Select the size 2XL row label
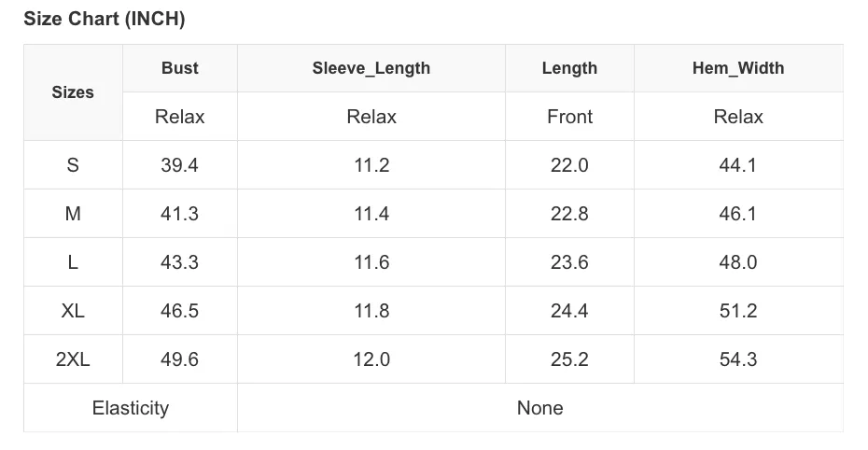Image resolution: width=868 pixels, height=450 pixels. tap(73, 359)
